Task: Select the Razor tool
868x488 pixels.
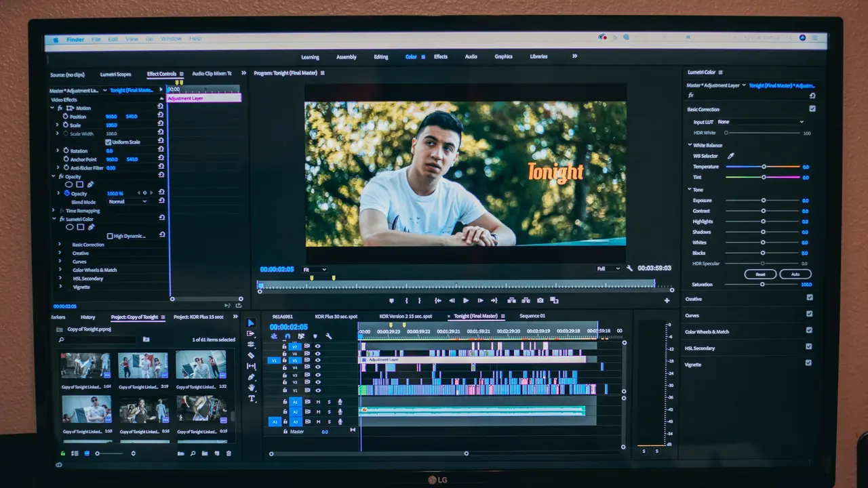Action: tap(251, 355)
